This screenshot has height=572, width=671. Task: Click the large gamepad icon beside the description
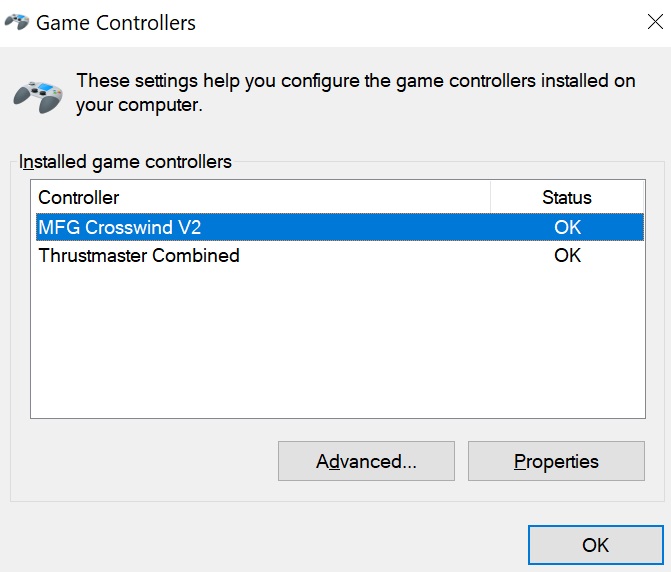click(38, 97)
